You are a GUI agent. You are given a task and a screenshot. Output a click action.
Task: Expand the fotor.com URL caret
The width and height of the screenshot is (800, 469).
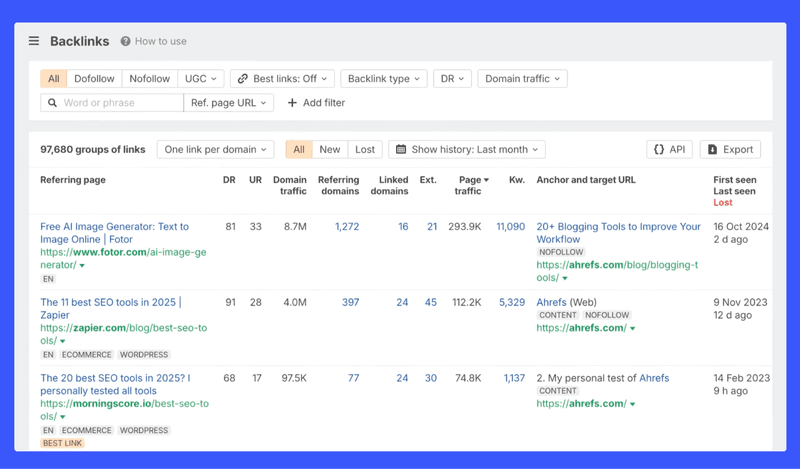click(x=82, y=265)
